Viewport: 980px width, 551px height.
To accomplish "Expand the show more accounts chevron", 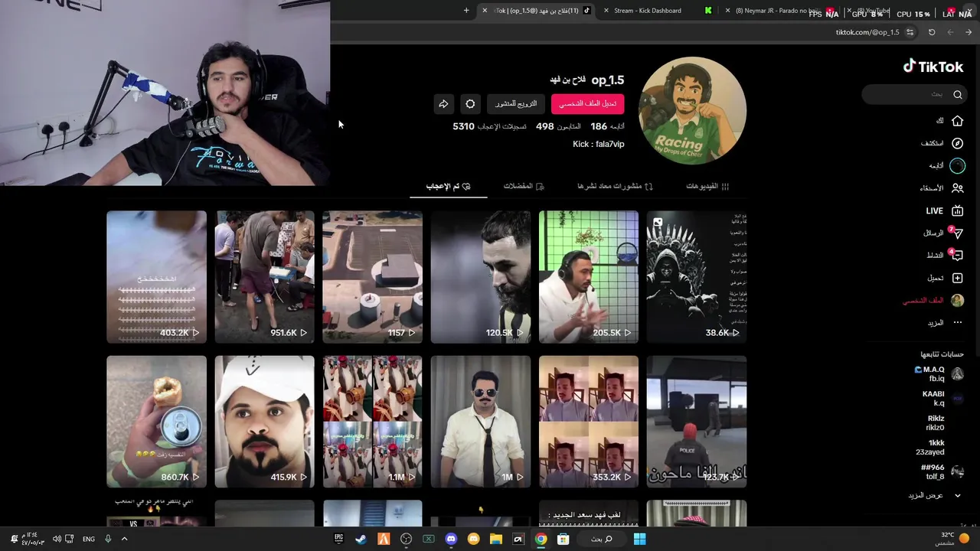I will (957, 496).
